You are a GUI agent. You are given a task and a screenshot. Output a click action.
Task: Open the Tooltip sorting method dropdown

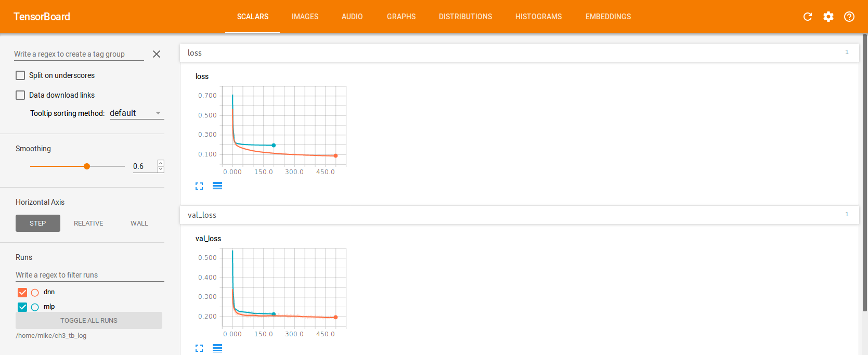pos(137,113)
